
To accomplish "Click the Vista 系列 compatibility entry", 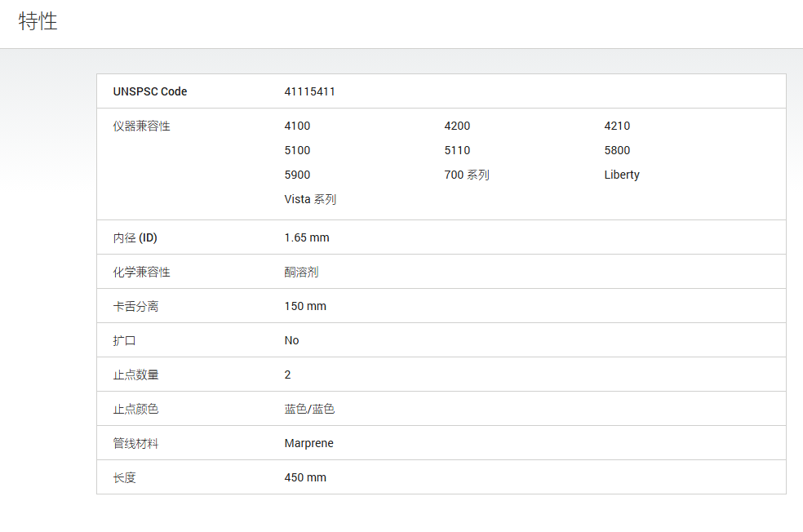I will coord(310,200).
